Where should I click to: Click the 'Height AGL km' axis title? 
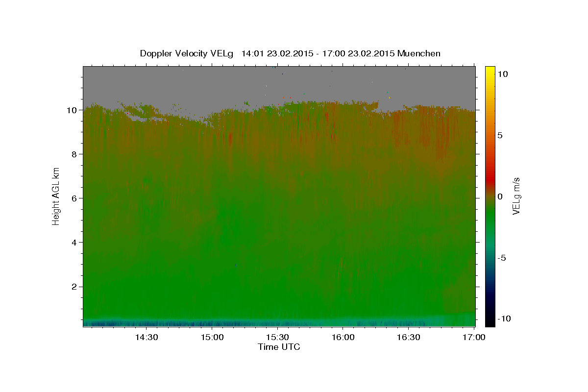coord(56,196)
